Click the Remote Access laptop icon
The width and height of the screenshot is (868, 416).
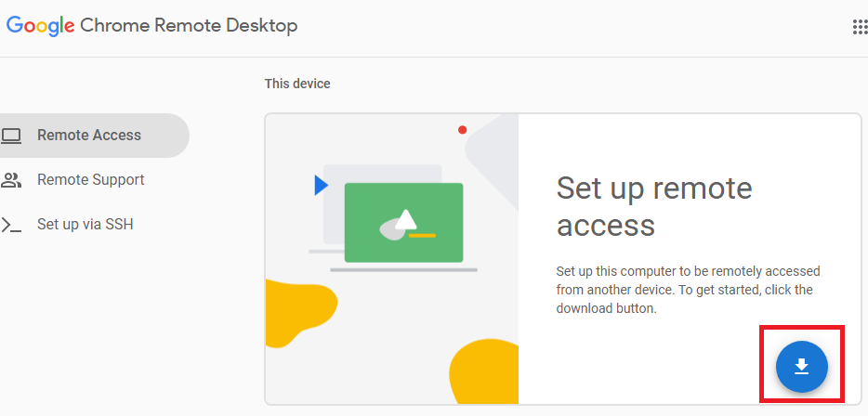[11, 136]
